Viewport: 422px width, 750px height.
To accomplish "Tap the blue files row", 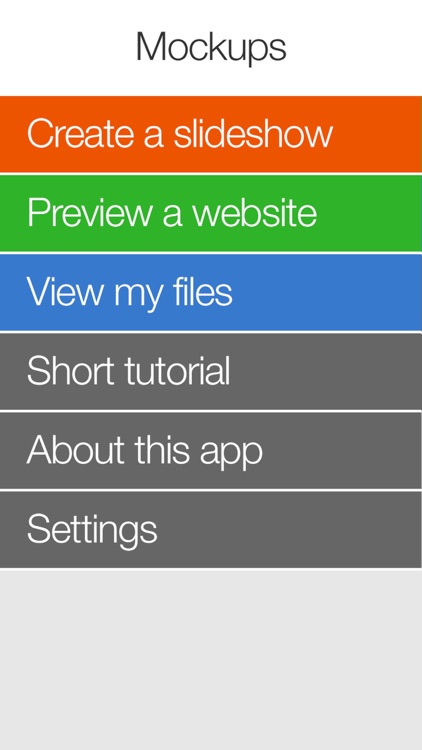I will (211, 292).
